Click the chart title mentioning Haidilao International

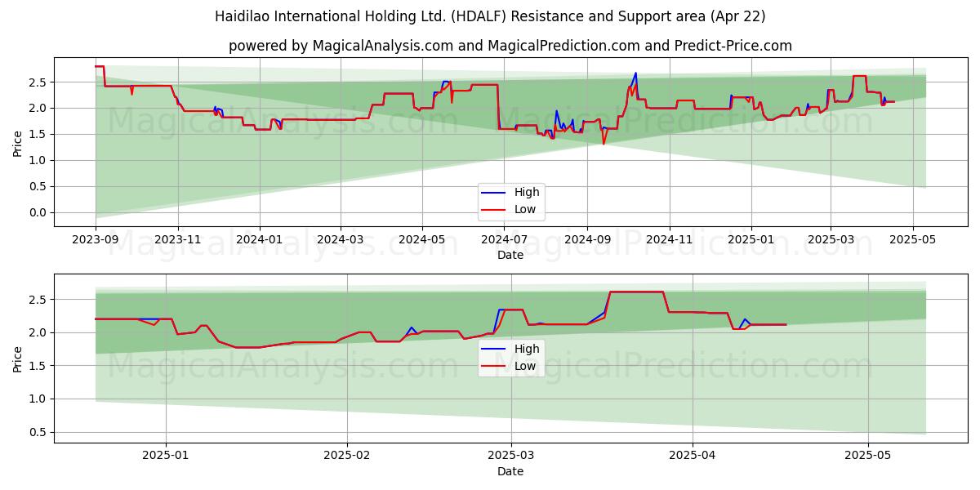tap(490, 16)
